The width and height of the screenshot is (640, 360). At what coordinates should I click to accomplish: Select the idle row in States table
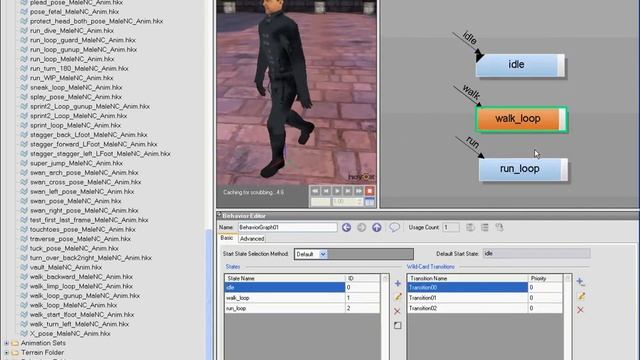pyautogui.click(x=302, y=287)
